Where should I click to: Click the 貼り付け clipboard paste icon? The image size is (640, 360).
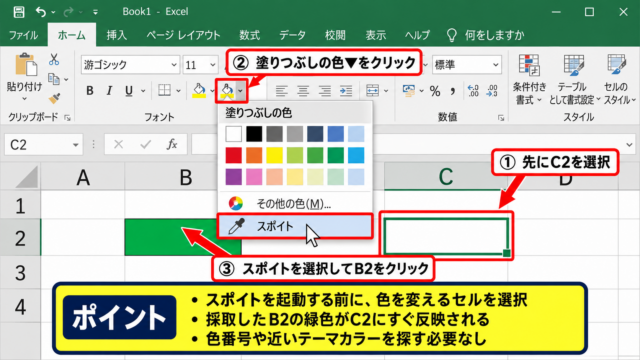pos(26,65)
